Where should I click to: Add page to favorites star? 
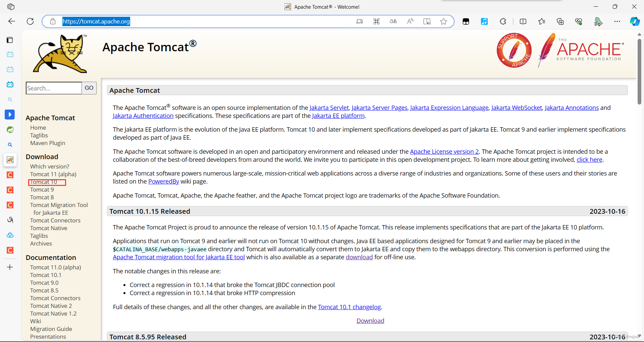(x=443, y=21)
